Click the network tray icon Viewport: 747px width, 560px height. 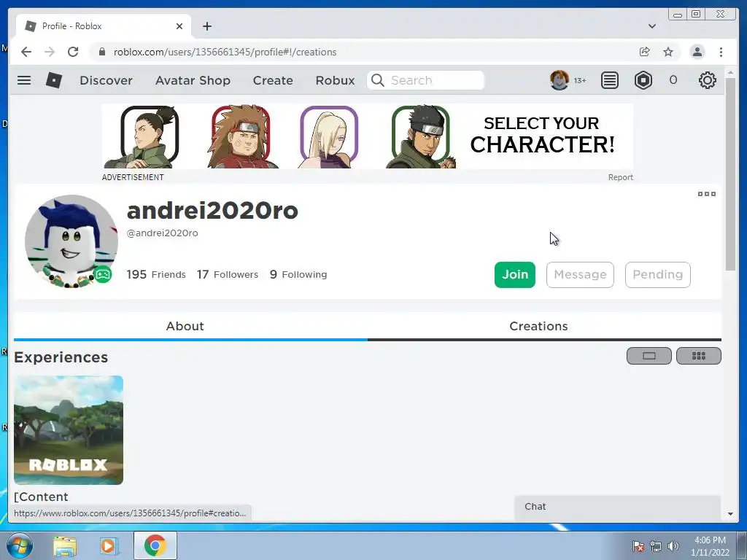coord(656,545)
